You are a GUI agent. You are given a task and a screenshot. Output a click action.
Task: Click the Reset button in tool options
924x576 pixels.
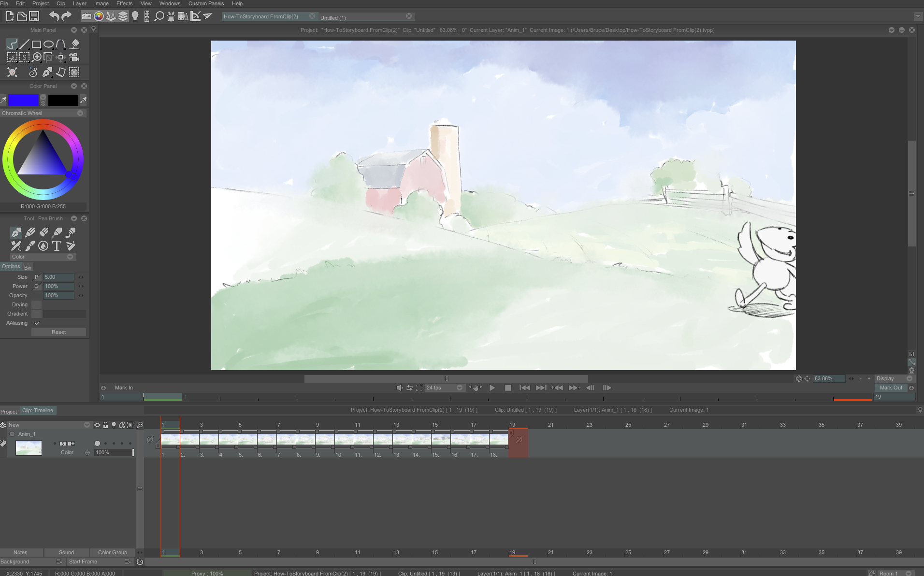pos(58,332)
